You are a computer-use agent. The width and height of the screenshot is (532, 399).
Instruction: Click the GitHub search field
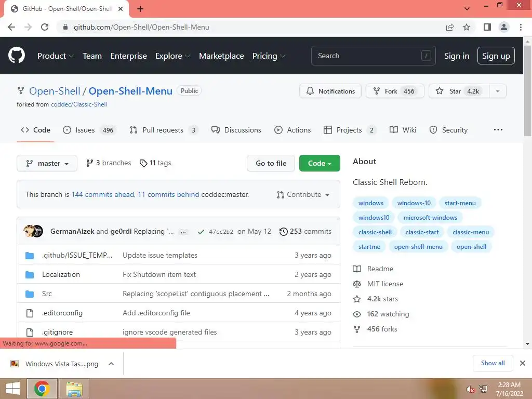point(373,56)
